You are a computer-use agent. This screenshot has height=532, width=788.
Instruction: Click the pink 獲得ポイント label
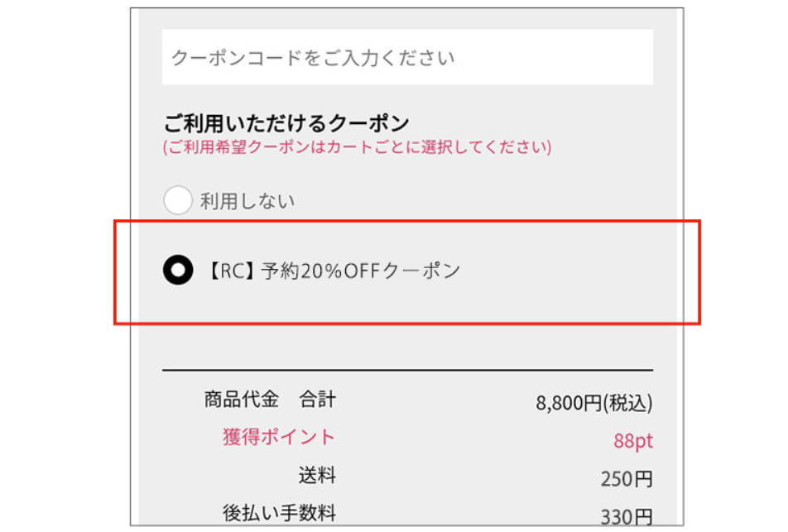279,437
